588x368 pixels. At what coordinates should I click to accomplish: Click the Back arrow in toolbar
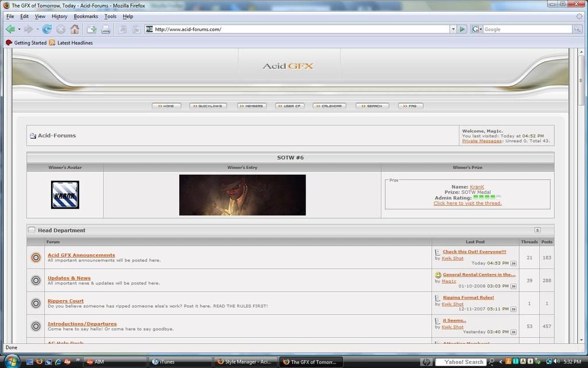(x=10, y=29)
